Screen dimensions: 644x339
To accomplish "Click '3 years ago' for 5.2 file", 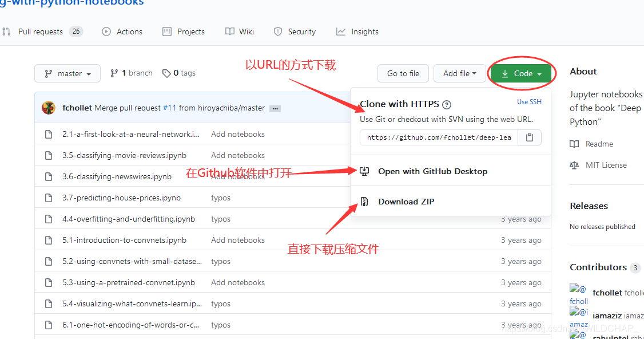I will coord(521,261).
